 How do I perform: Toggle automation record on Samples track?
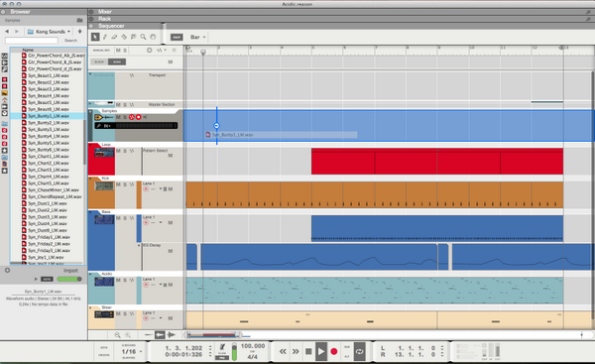click(x=132, y=117)
